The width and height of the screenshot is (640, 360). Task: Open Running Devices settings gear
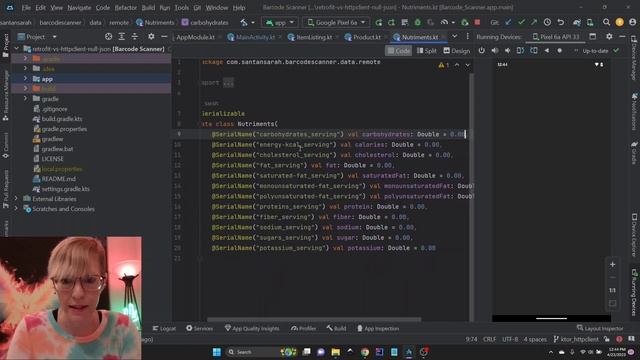click(x=609, y=37)
